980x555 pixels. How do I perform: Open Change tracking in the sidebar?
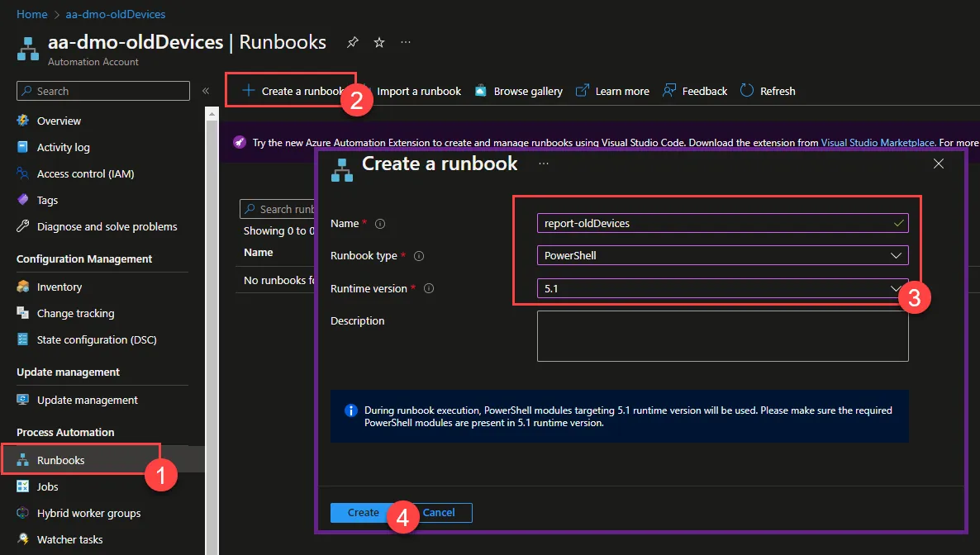pos(76,313)
